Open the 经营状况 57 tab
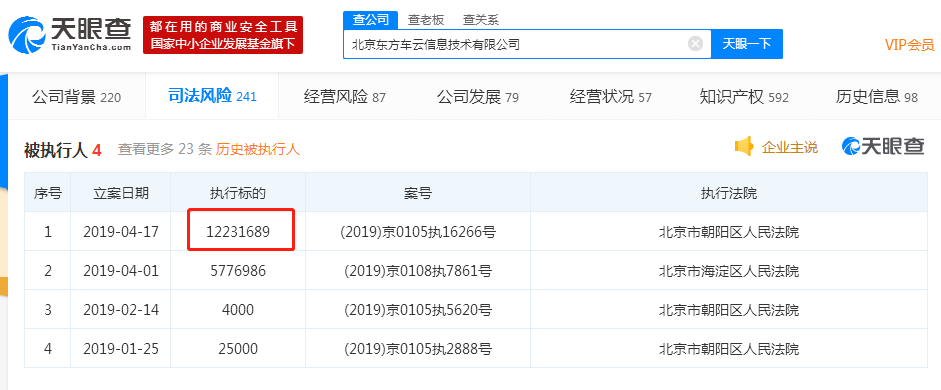941x390 pixels. coord(610,97)
